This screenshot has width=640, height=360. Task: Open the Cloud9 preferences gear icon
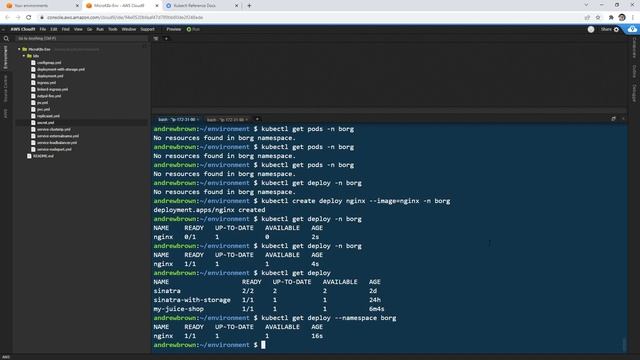[x=616, y=29]
